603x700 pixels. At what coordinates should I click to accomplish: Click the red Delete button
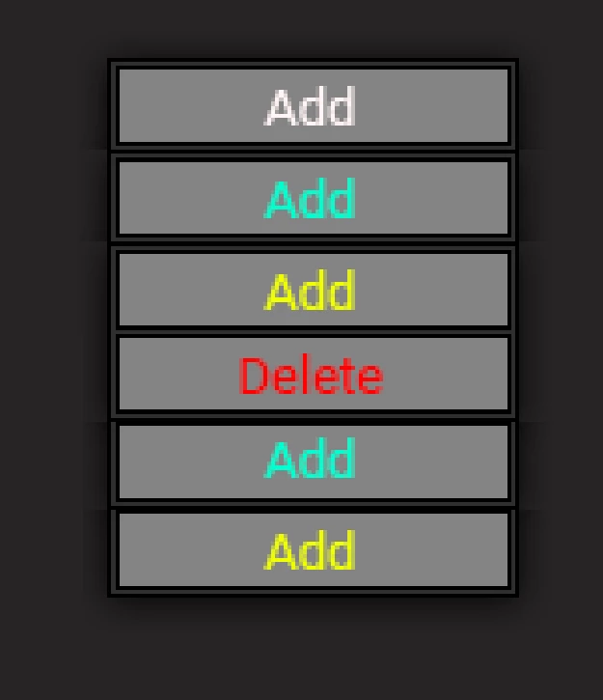[x=314, y=374]
